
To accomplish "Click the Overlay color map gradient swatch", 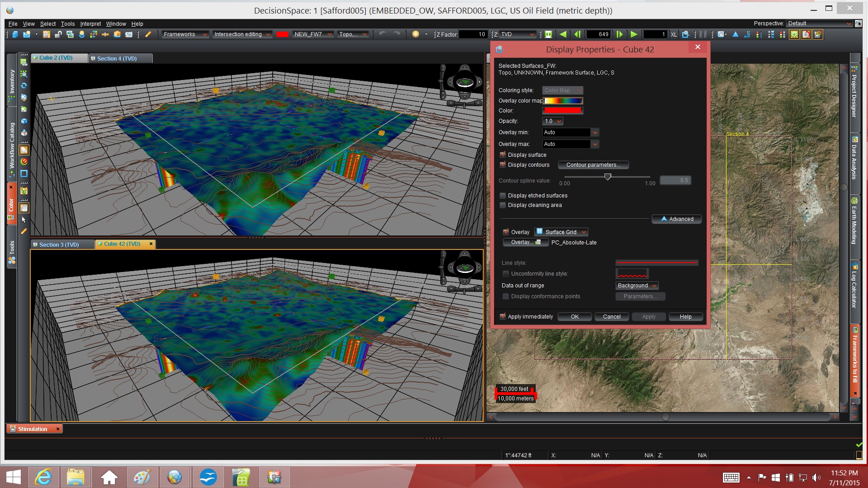I will [563, 101].
